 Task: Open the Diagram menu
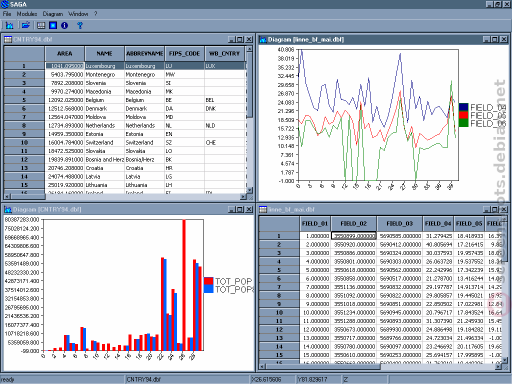53,14
